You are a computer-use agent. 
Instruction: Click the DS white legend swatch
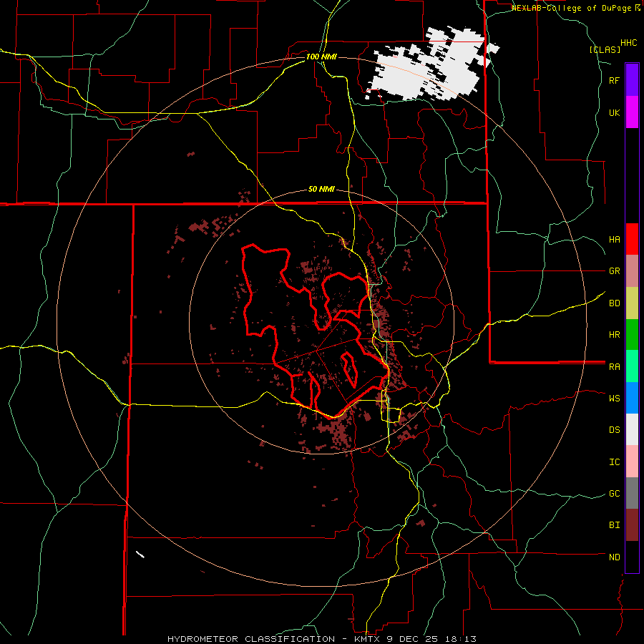pos(632,429)
